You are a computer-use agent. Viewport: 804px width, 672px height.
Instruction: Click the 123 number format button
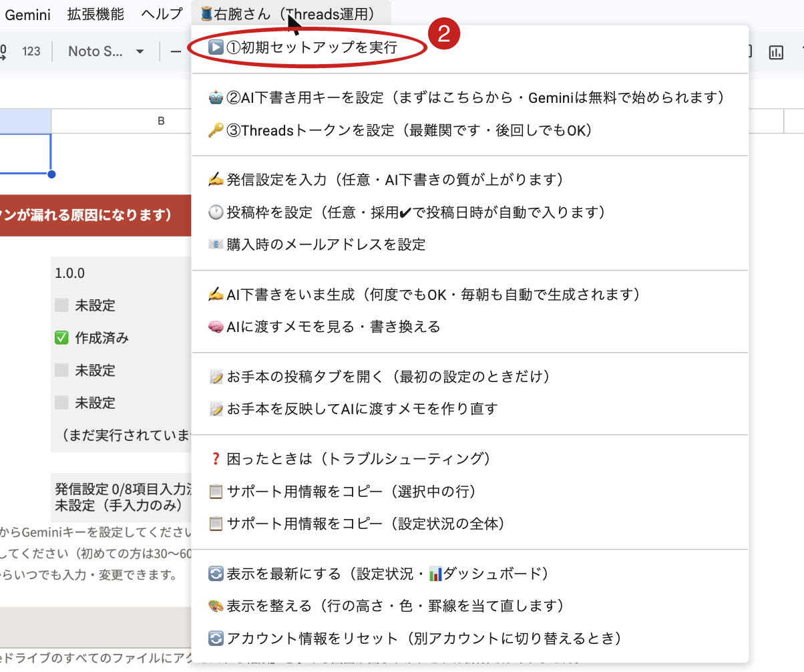click(31, 51)
